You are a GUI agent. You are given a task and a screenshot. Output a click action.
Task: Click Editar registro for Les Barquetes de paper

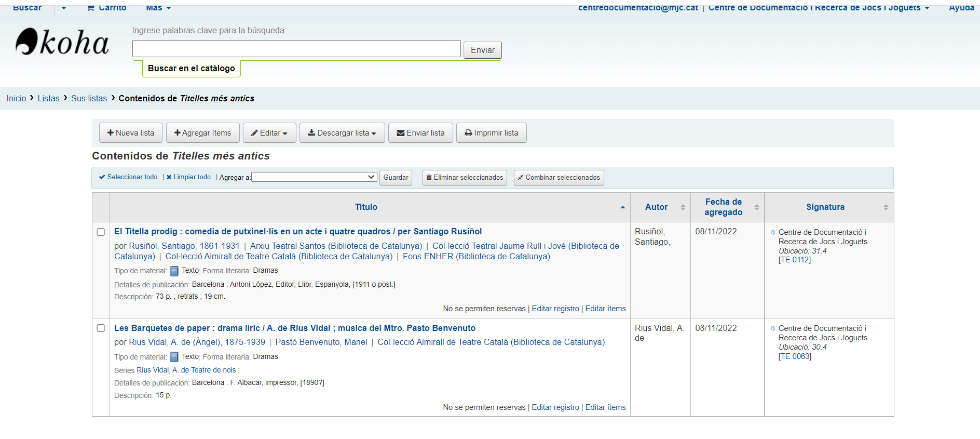pyautogui.click(x=555, y=407)
